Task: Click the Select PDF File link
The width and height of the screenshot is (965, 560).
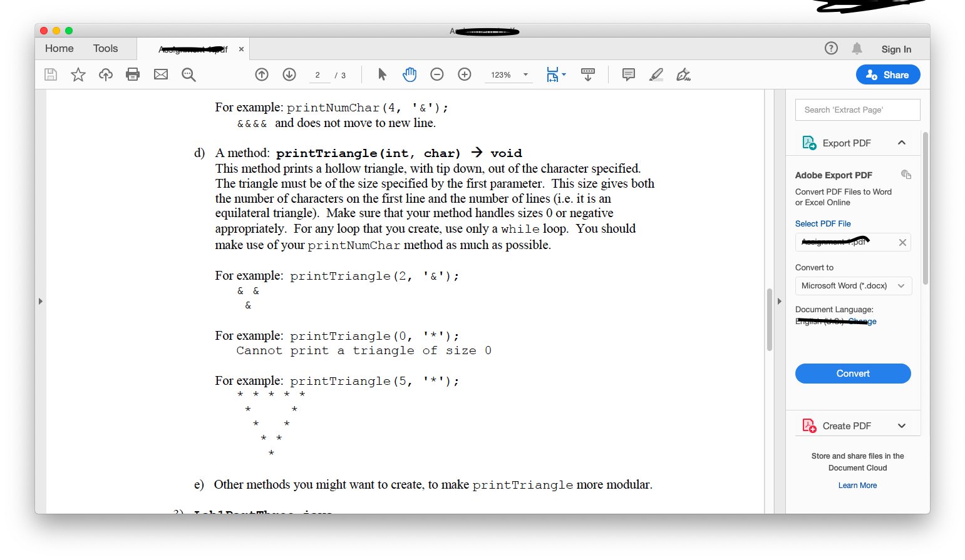Action: pos(823,223)
